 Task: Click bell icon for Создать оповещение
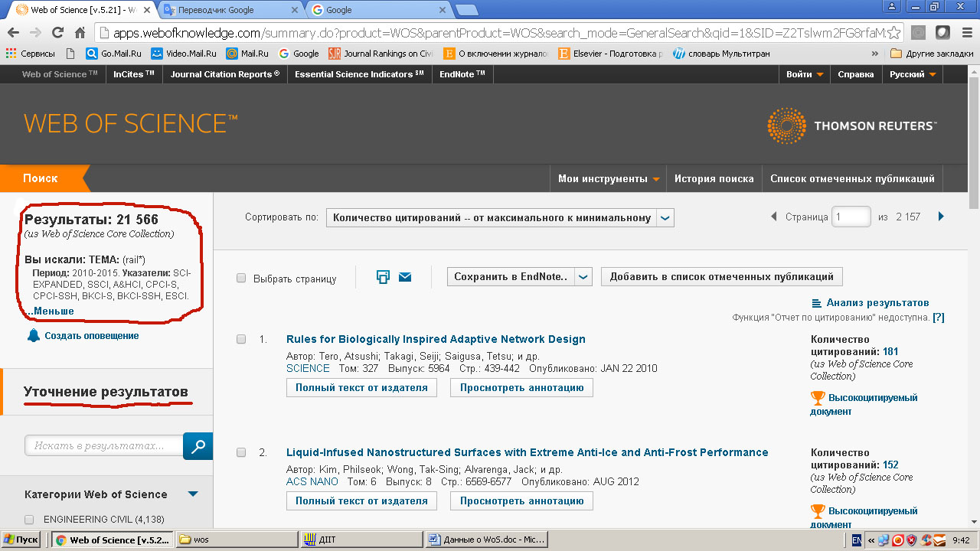(x=33, y=335)
